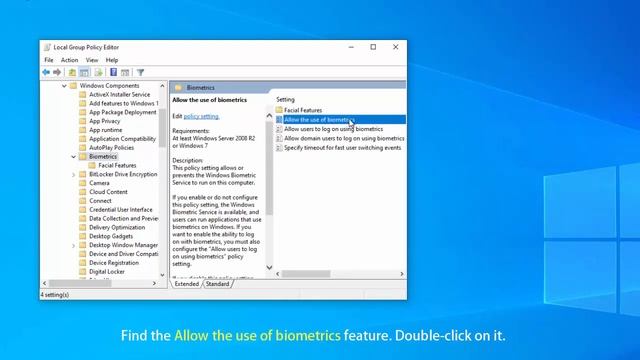Click description pane scrollbar up arrow
Viewport: 640px width, 360px height.
point(269,116)
